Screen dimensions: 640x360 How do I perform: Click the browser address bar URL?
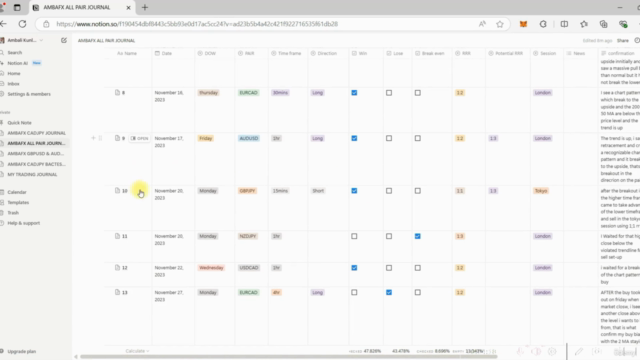coord(197,24)
